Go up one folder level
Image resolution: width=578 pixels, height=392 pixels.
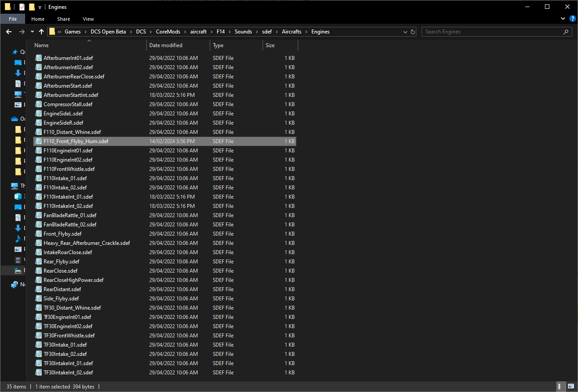41,32
